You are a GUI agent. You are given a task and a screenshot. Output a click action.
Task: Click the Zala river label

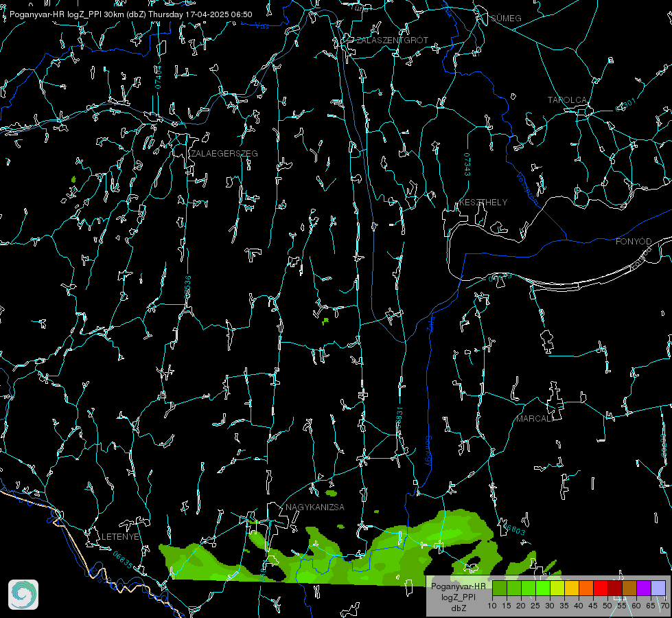[x=430, y=323]
